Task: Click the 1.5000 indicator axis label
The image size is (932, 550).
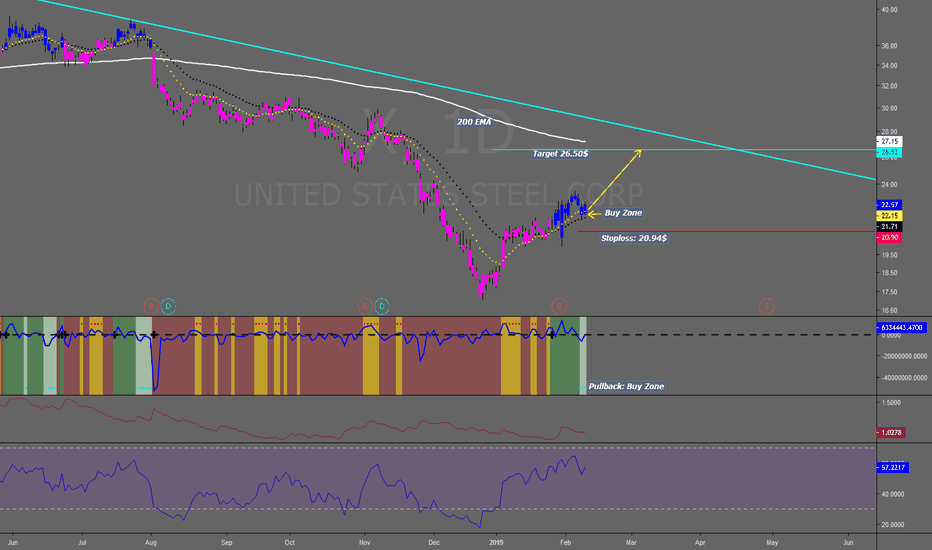Action: 892,403
